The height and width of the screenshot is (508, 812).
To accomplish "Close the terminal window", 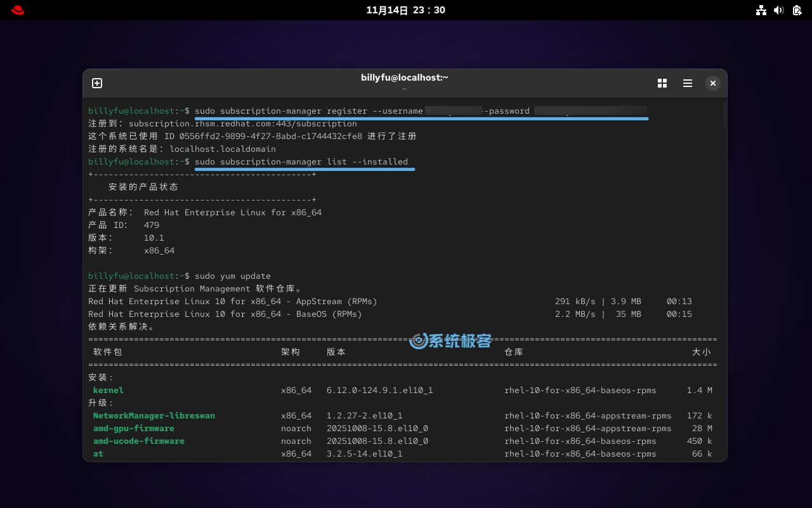I will (x=712, y=83).
